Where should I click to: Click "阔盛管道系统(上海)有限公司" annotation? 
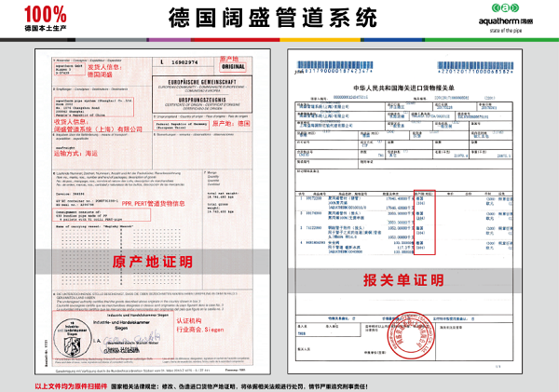click(x=98, y=129)
